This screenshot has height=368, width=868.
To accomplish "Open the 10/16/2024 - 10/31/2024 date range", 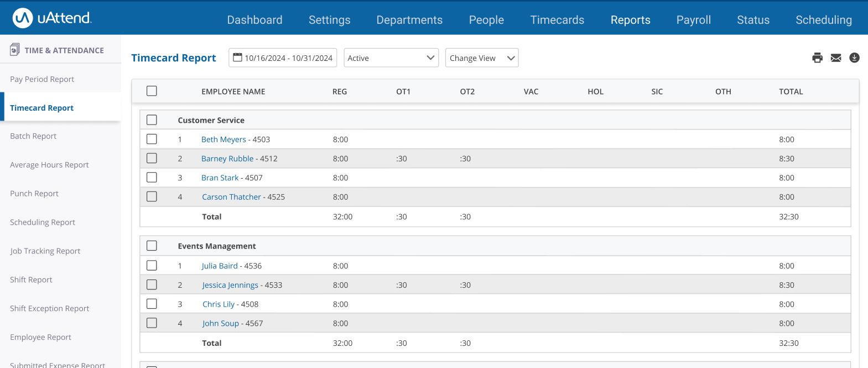I will point(283,58).
